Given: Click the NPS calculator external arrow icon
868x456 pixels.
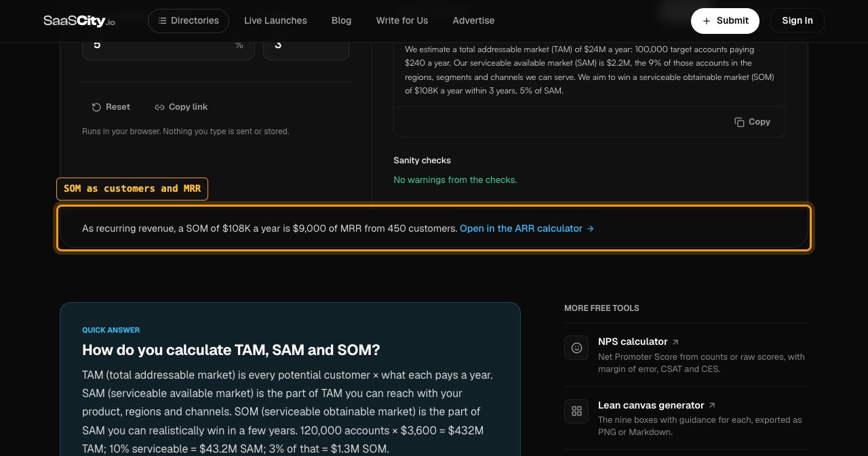Looking at the screenshot, I should [x=675, y=342].
